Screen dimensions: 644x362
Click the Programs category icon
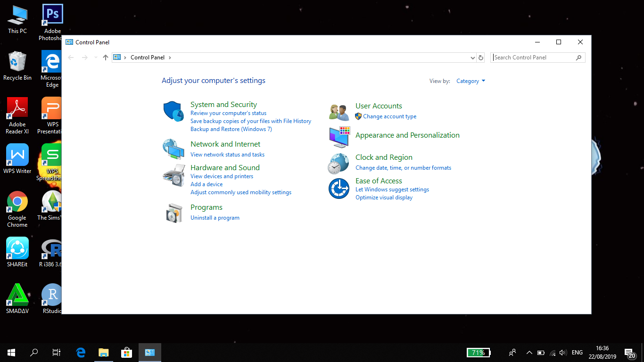pyautogui.click(x=173, y=213)
